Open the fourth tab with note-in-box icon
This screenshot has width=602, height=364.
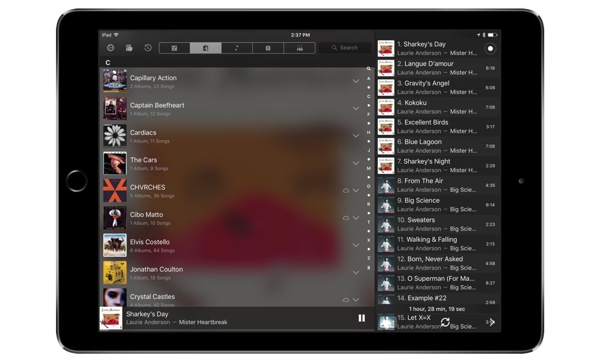[x=268, y=48]
